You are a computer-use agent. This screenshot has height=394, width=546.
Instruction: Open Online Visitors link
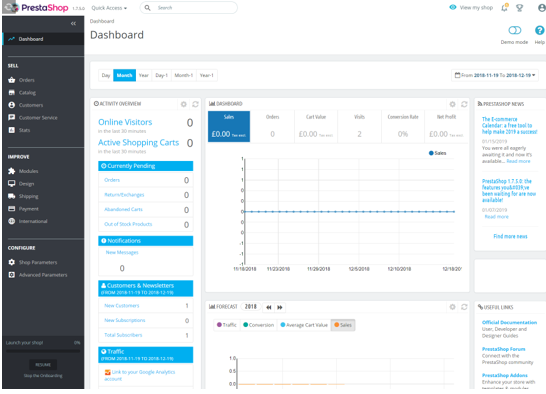click(x=125, y=122)
